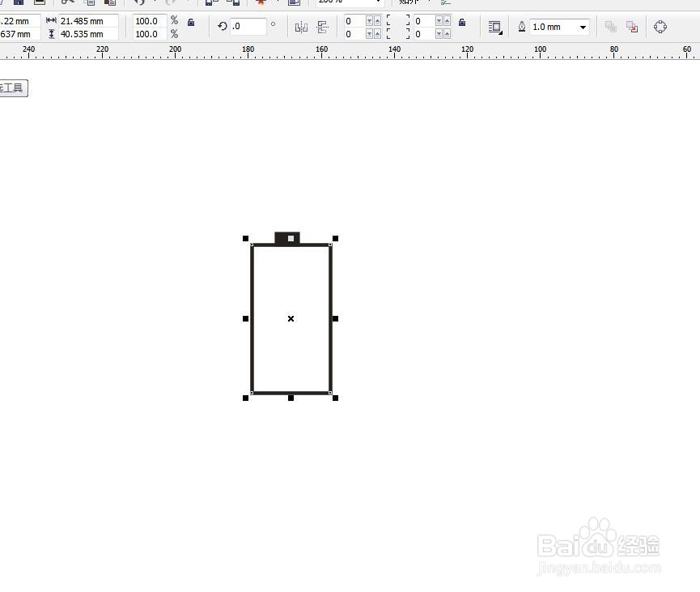
Task: Open the wrap paragraph text options
Action: click(495, 28)
